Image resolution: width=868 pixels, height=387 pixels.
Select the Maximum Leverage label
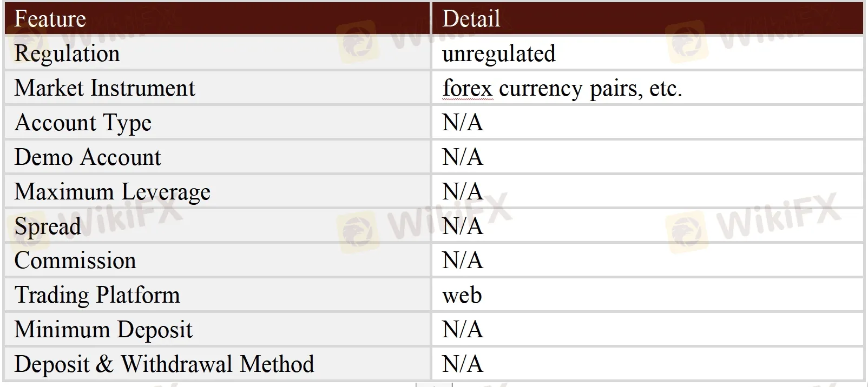click(112, 192)
